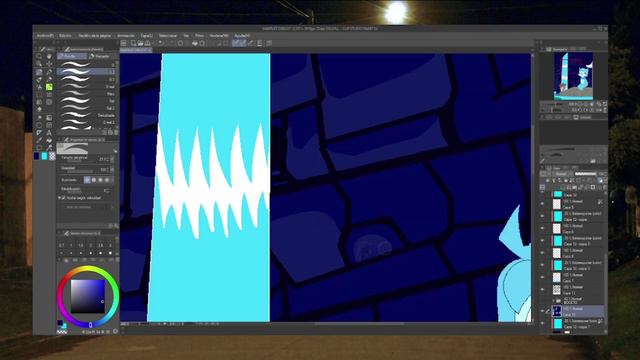Select the dark blue main color chip
Screen dimensions: 640x360
(x=37, y=156)
